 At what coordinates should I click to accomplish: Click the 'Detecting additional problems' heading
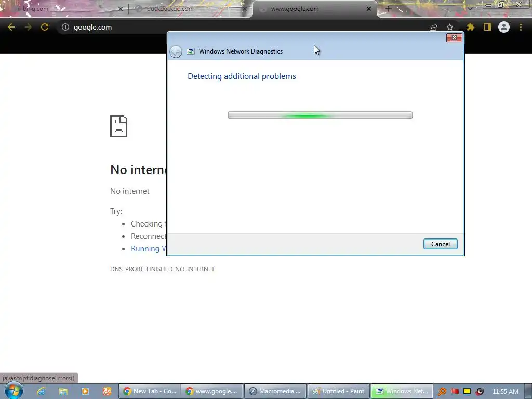click(x=242, y=76)
